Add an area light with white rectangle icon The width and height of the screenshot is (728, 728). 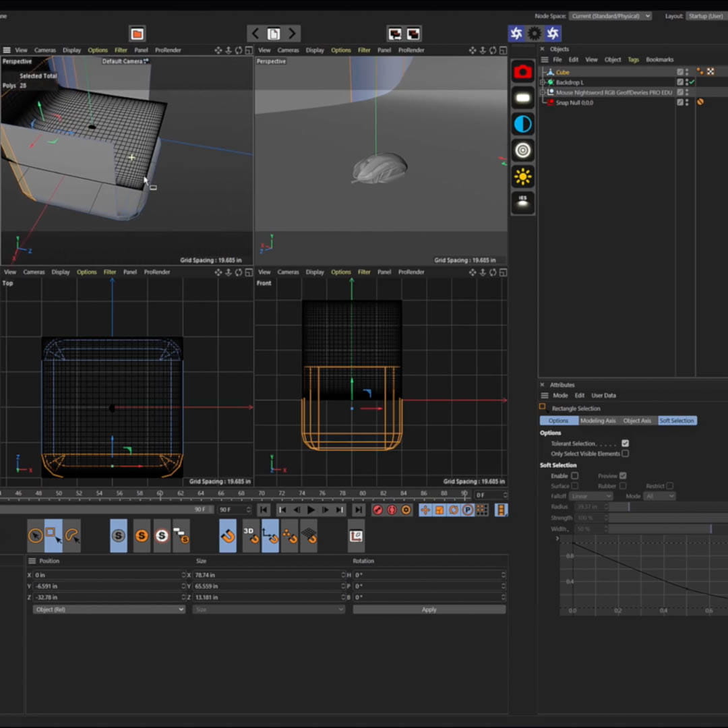click(x=523, y=98)
